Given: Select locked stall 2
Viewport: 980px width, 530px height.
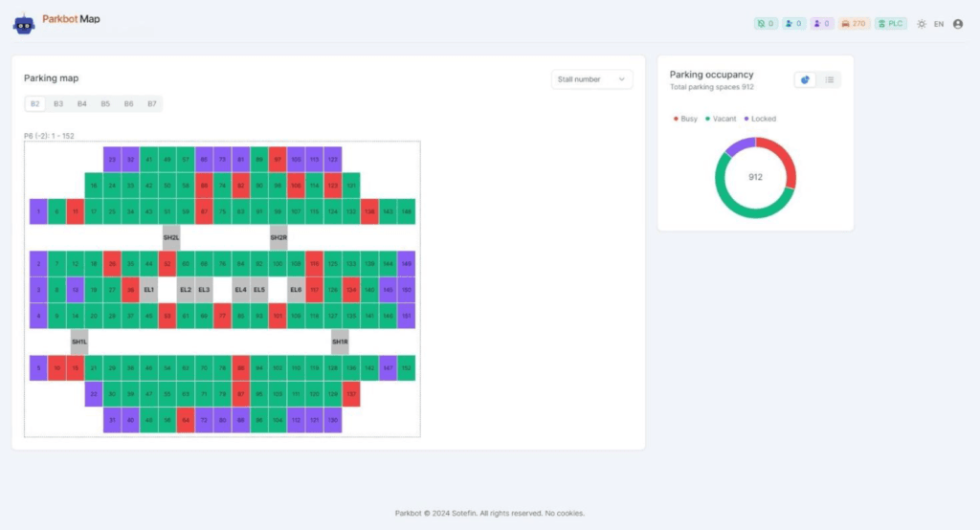Looking at the screenshot, I should (x=38, y=264).
